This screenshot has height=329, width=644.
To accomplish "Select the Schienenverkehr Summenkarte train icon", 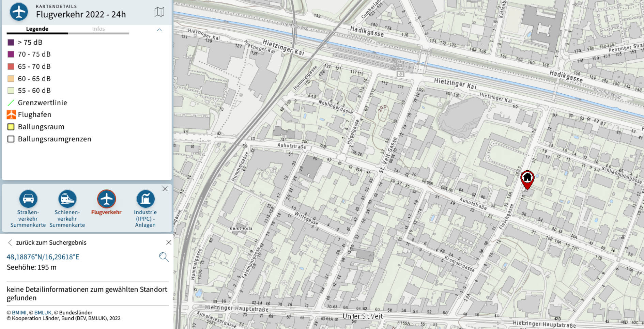I will (x=67, y=199).
